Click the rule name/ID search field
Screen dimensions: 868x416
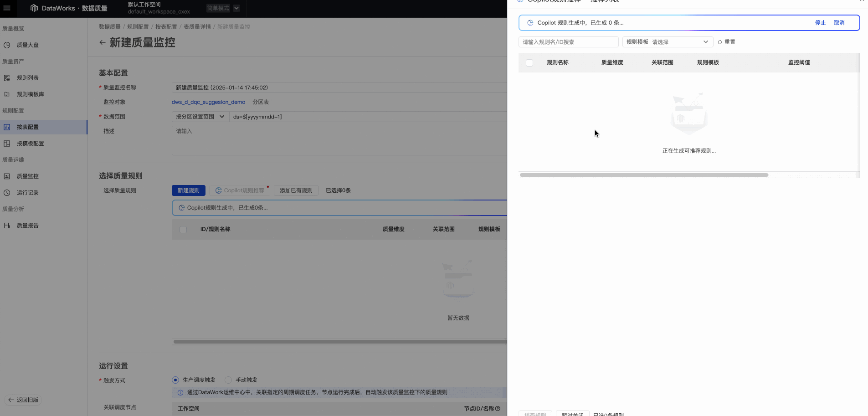(568, 42)
